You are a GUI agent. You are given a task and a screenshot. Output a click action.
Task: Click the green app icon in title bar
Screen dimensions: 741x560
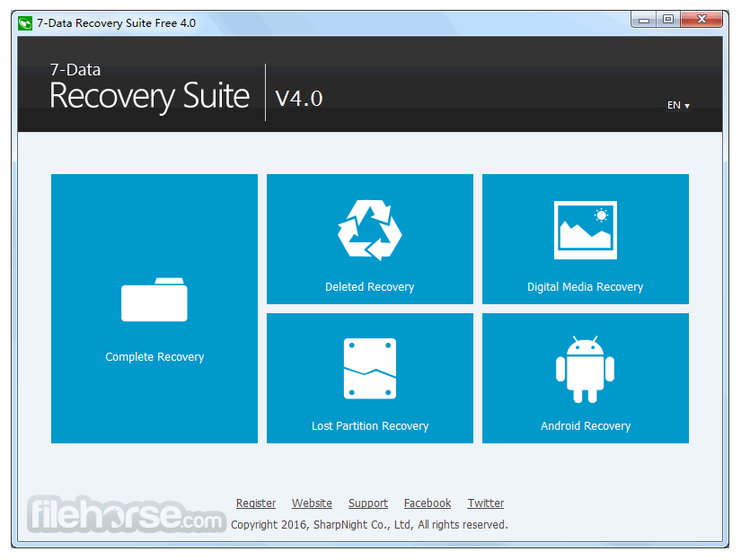25,22
